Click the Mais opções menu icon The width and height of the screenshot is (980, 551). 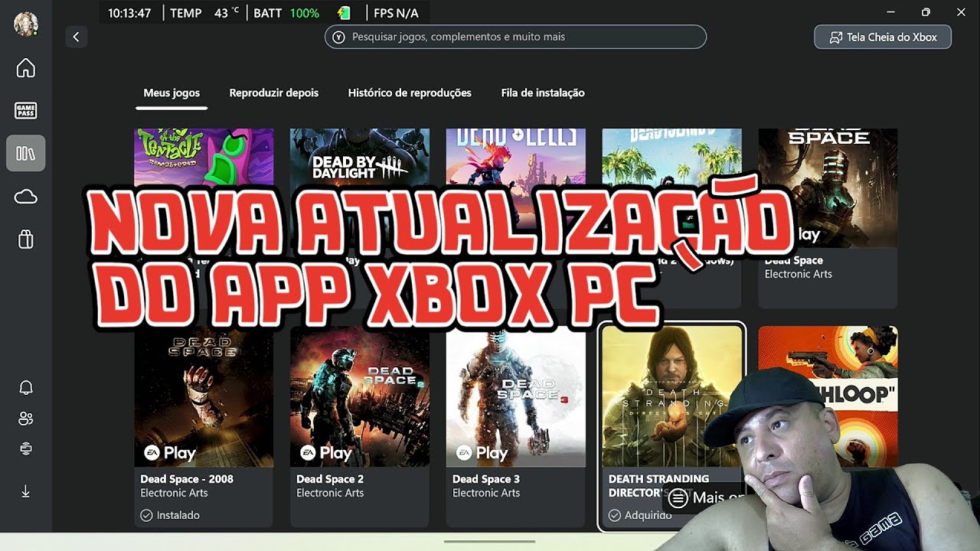(x=678, y=498)
